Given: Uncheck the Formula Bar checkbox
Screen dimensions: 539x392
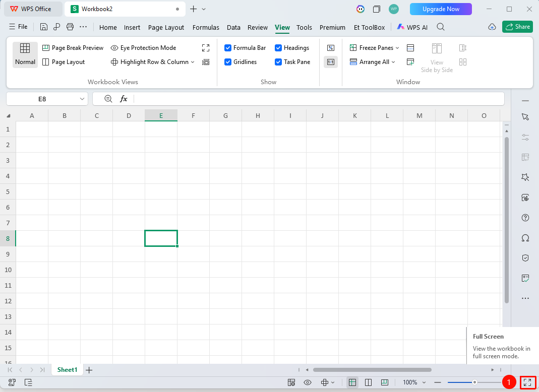Looking at the screenshot, I should point(227,48).
